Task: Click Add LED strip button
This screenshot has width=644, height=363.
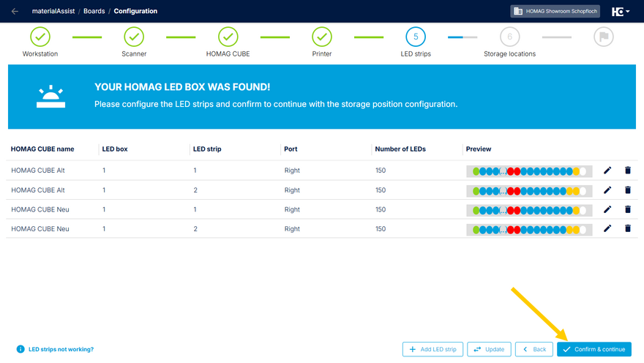Action: [x=433, y=349]
